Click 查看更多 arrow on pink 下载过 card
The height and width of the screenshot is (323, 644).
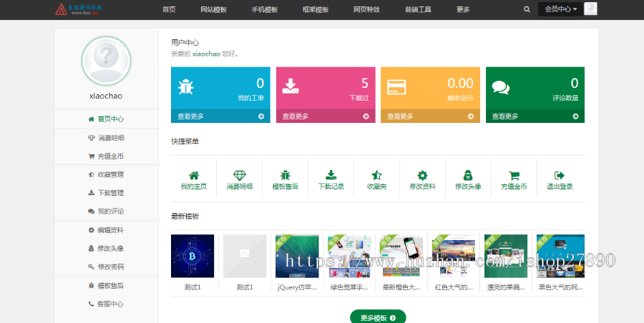click(366, 116)
